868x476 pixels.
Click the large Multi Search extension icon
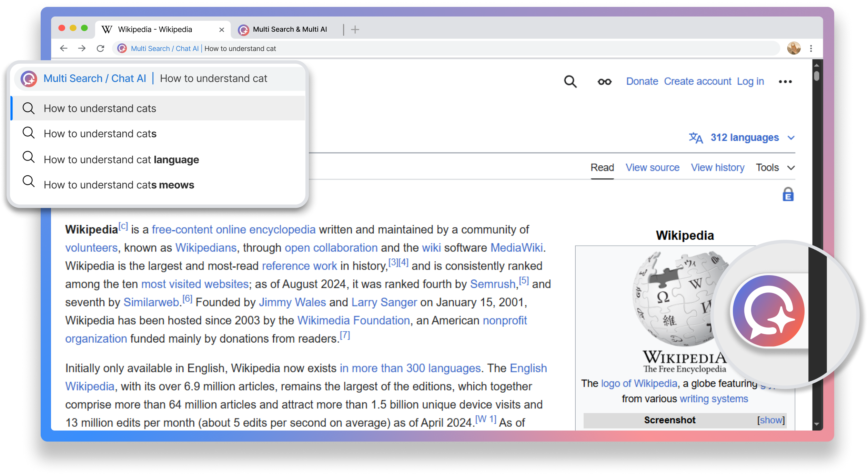(769, 311)
